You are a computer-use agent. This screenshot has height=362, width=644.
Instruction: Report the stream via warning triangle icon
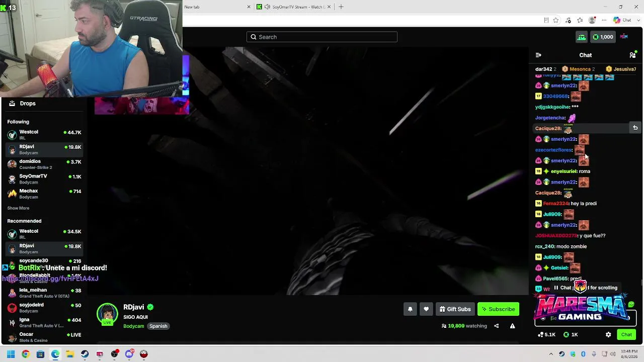pyautogui.click(x=512, y=326)
